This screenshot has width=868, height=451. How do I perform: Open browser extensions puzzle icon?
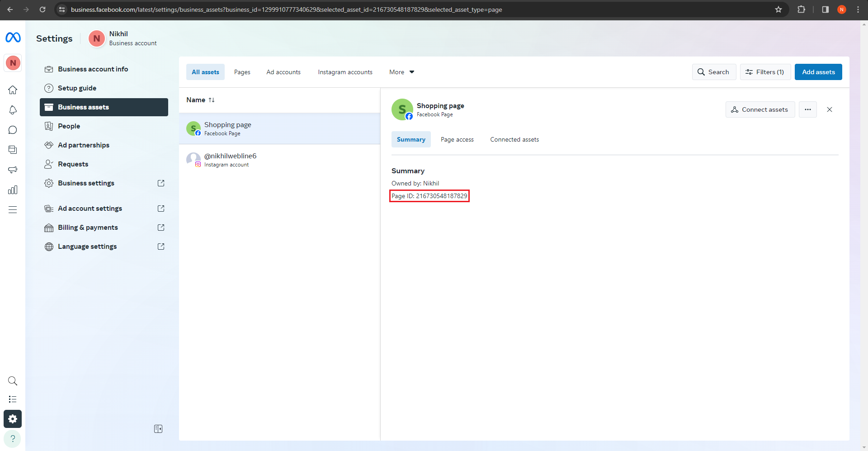pos(802,9)
